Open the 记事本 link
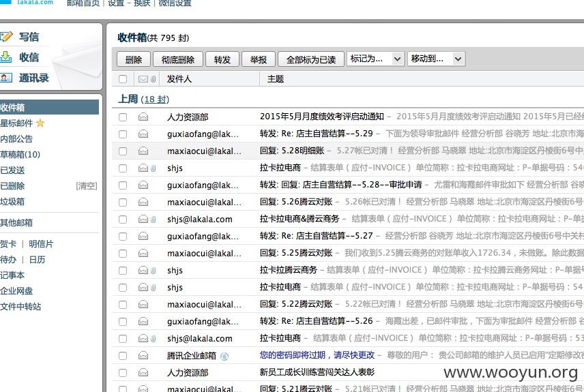584x392 pixels. (12, 275)
